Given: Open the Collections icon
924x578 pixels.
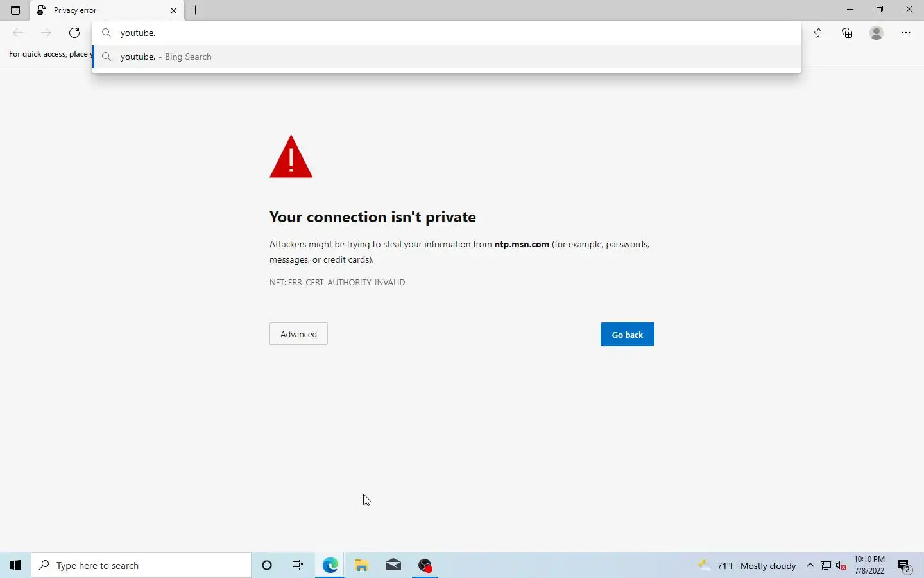Looking at the screenshot, I should click(x=847, y=33).
